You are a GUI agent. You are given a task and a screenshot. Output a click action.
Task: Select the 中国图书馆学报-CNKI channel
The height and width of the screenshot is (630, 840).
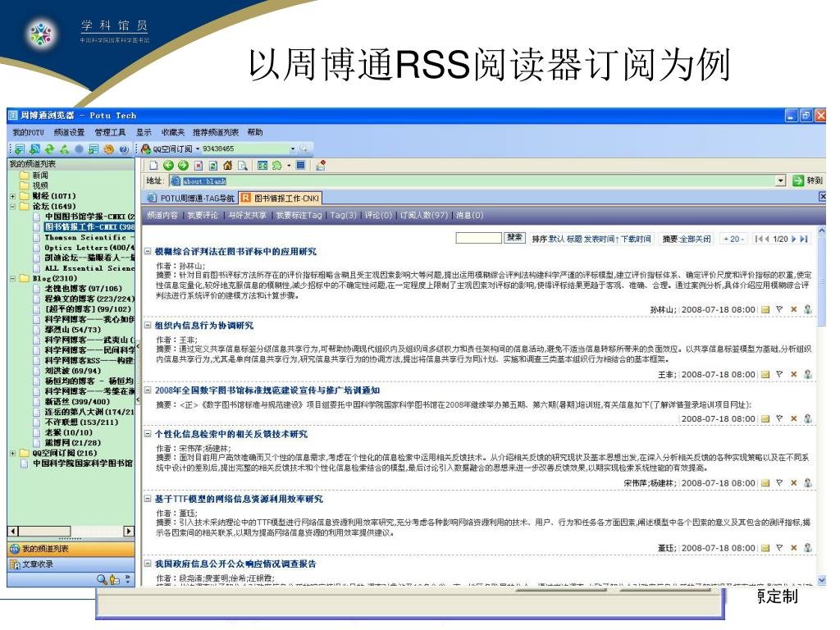(x=89, y=217)
